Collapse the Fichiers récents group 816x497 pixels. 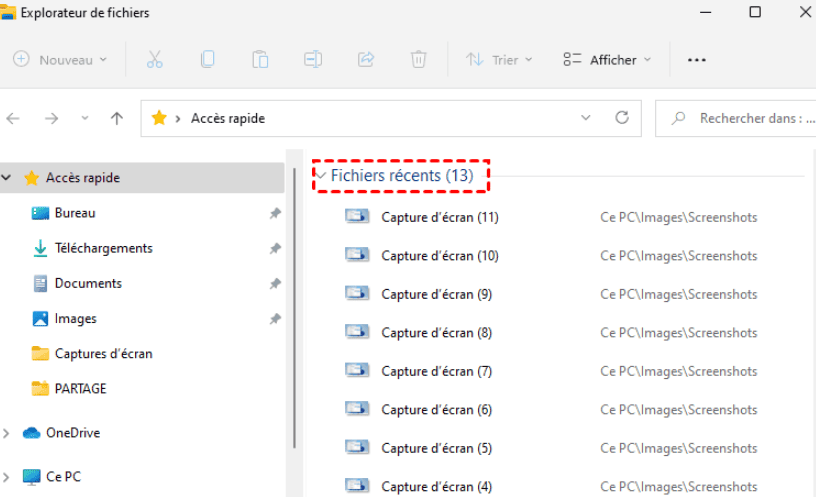coord(321,176)
